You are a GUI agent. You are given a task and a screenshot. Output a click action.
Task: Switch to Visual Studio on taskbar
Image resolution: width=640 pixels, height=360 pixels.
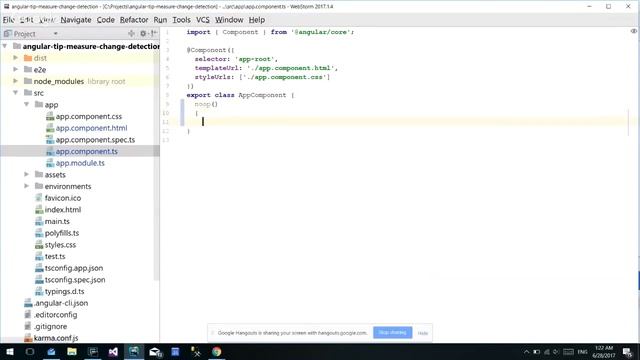[x=113, y=352]
